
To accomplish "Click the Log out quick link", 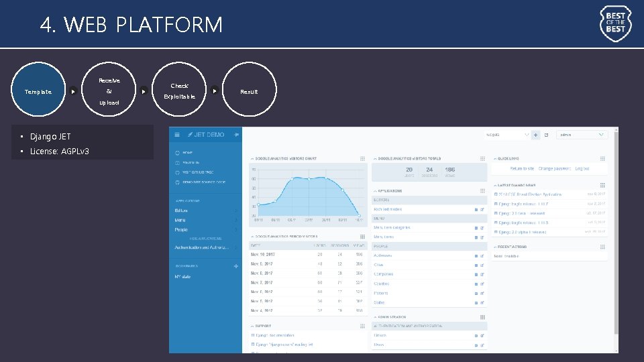I will pos(582,169).
